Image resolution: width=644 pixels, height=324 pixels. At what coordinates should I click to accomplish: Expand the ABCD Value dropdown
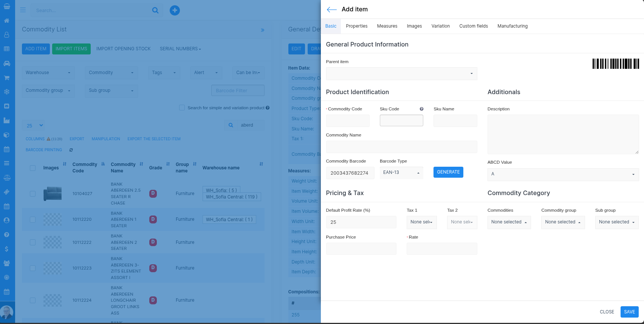pyautogui.click(x=563, y=174)
